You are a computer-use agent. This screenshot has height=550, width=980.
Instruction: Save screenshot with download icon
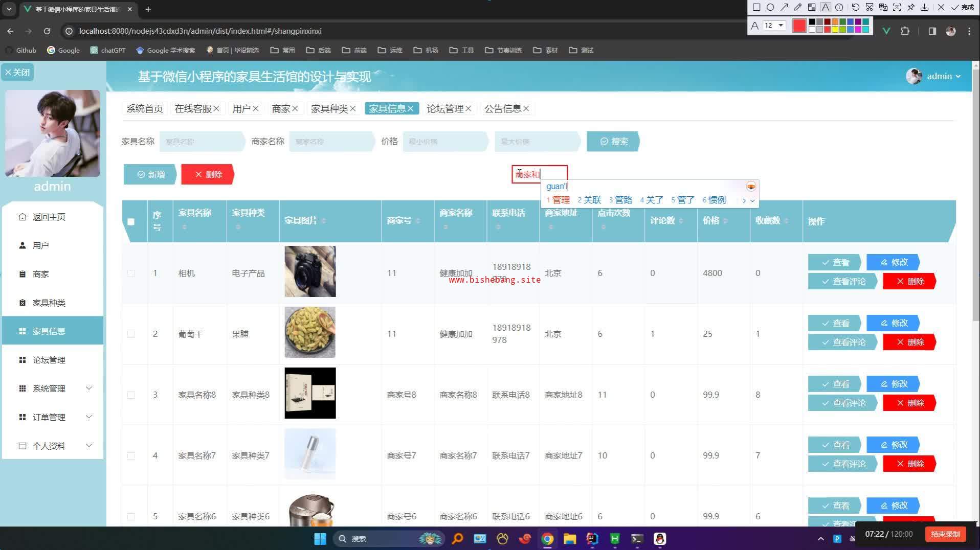(925, 7)
